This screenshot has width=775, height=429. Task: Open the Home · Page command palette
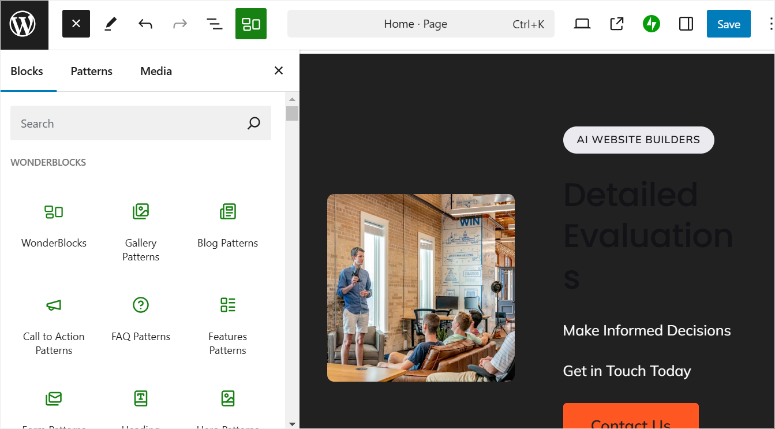[421, 24]
